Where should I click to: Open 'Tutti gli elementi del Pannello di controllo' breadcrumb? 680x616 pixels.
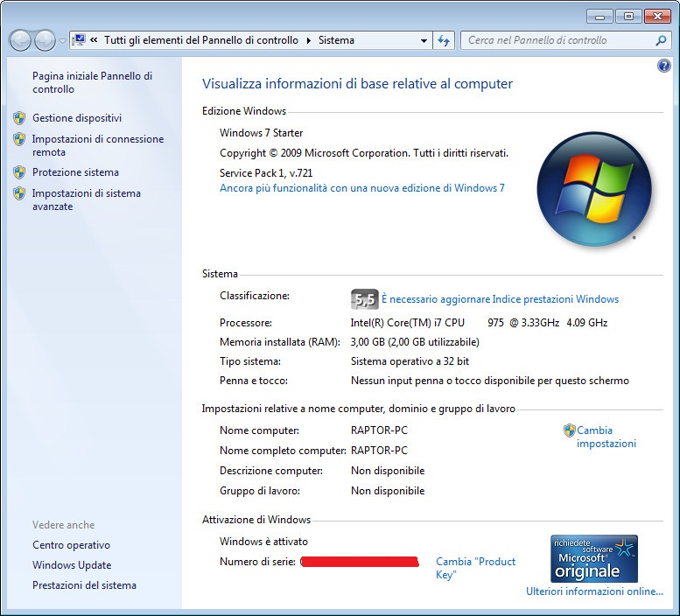tap(201, 40)
